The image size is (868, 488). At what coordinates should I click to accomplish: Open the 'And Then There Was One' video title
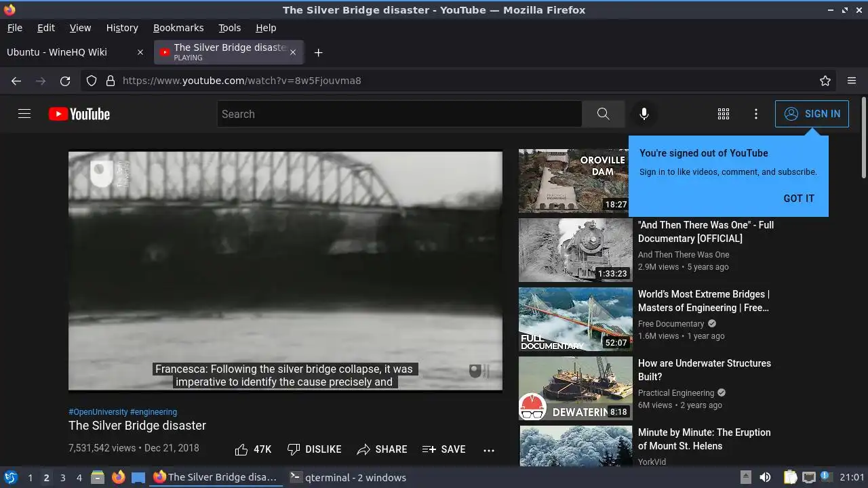point(706,232)
